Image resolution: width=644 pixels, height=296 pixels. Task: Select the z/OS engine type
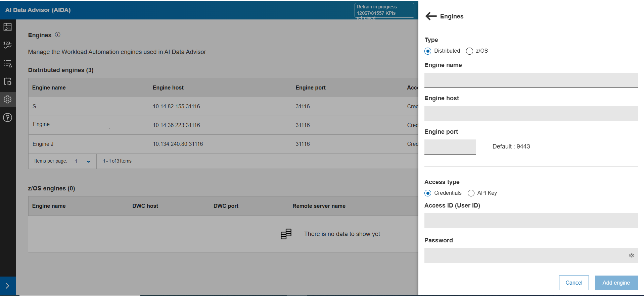469,51
